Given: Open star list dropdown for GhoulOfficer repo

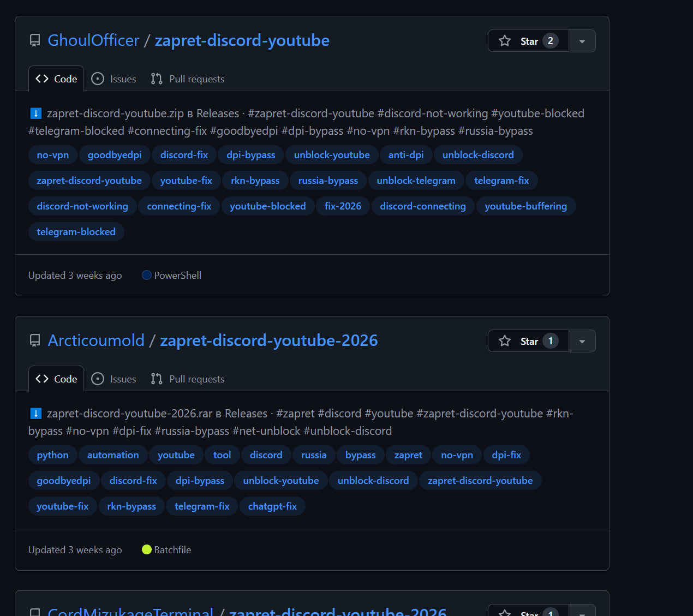Looking at the screenshot, I should (582, 41).
